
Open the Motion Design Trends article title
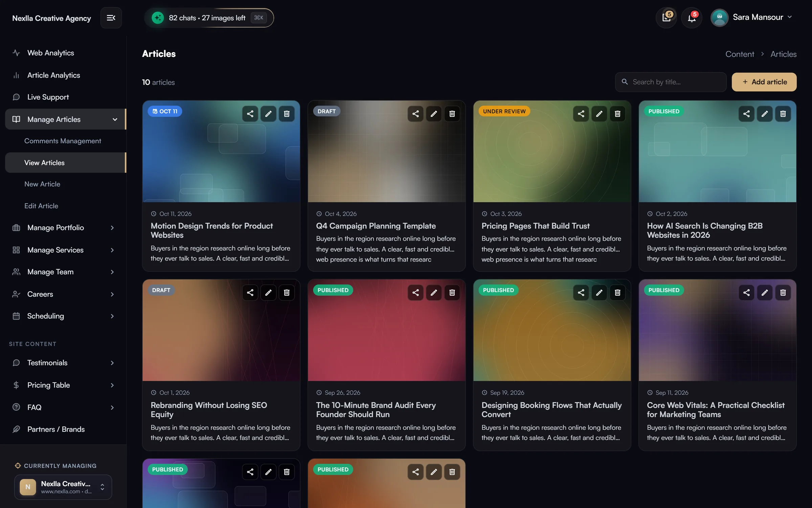pyautogui.click(x=211, y=230)
